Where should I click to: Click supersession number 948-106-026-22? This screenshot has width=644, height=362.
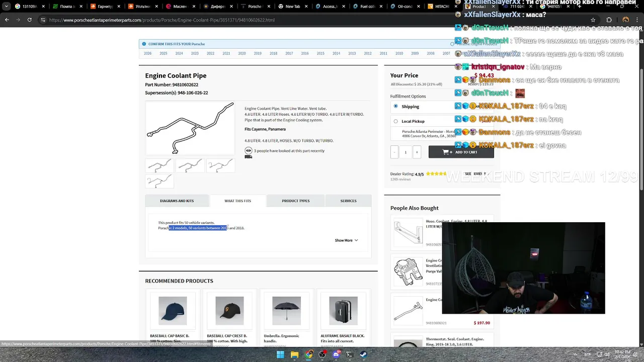(x=193, y=93)
